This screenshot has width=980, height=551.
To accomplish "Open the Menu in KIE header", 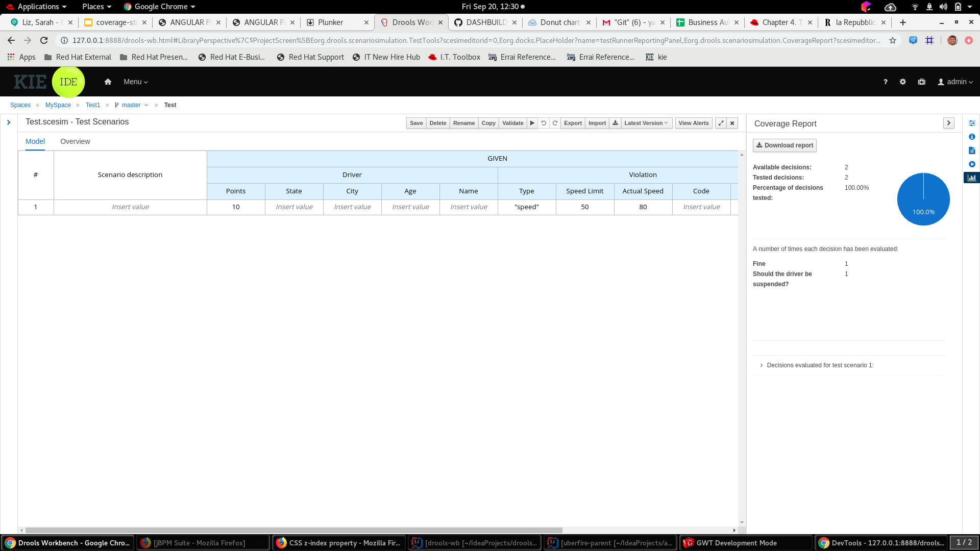I will (x=135, y=82).
